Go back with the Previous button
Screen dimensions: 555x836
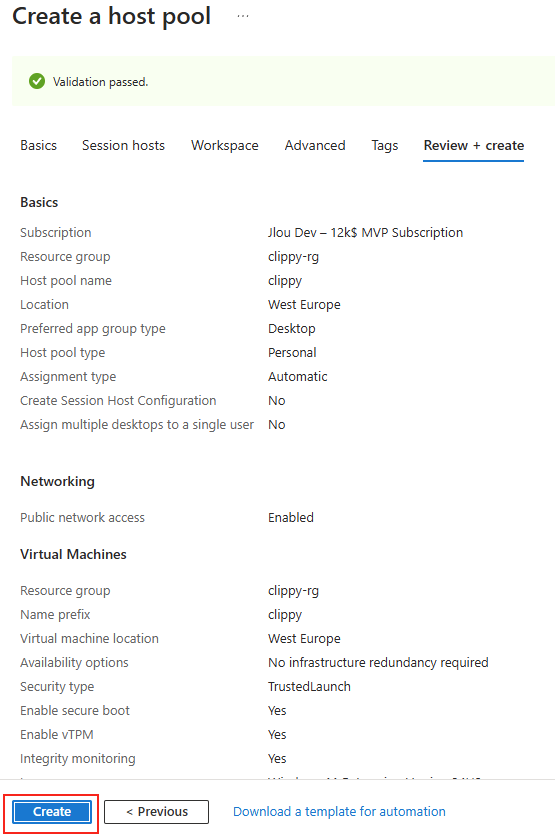point(156,811)
